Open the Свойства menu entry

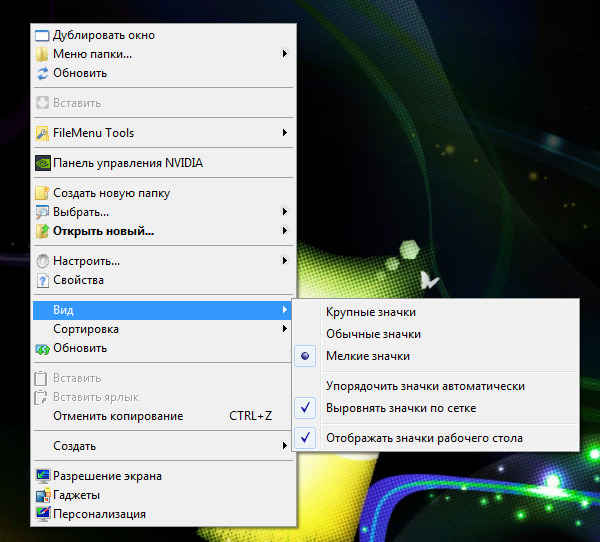click(163, 280)
